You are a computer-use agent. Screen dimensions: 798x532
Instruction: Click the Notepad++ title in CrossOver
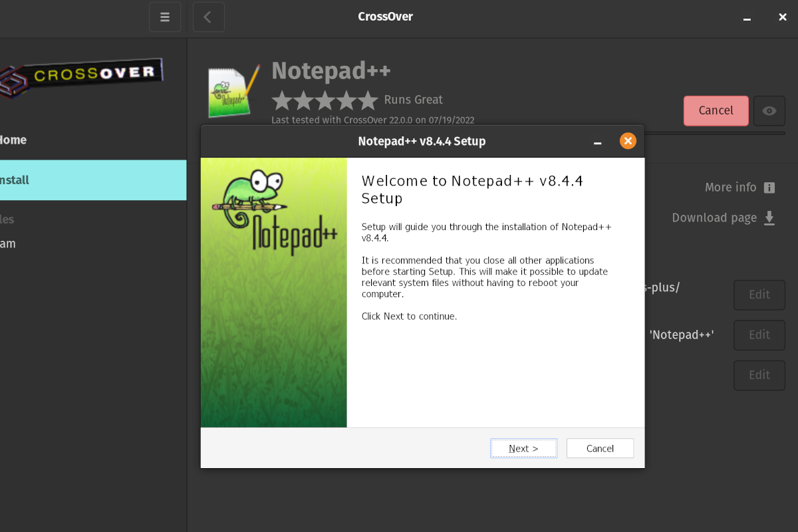pos(331,70)
